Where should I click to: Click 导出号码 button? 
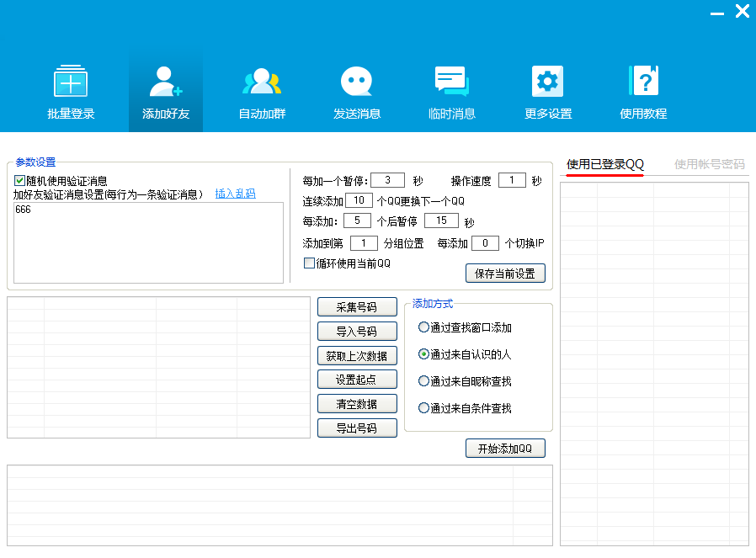click(357, 428)
